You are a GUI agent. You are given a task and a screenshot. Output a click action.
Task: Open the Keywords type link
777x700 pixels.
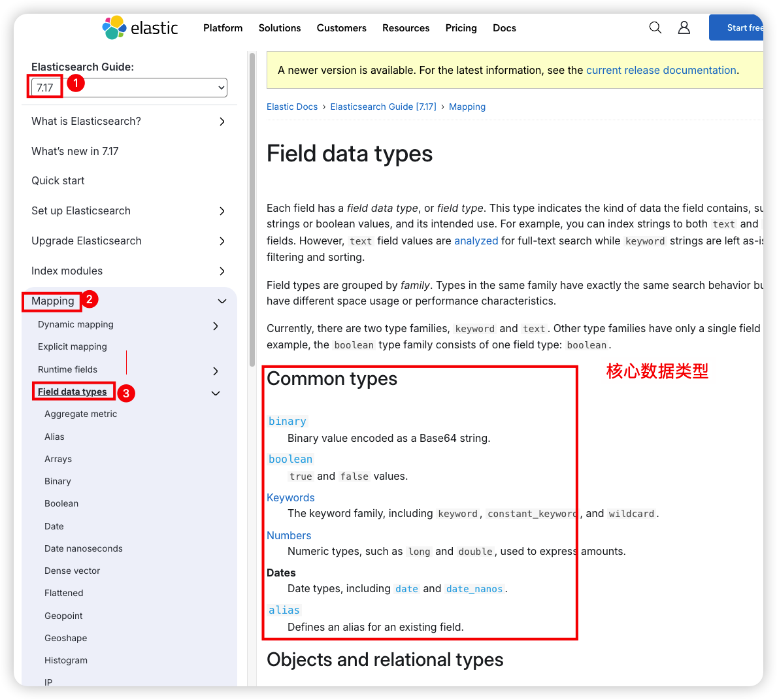click(291, 497)
